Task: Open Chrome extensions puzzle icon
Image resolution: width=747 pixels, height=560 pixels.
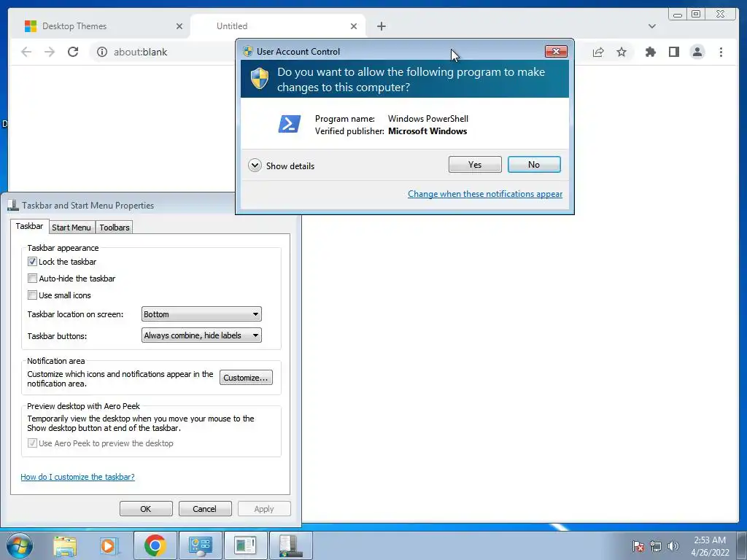Action: 650,52
